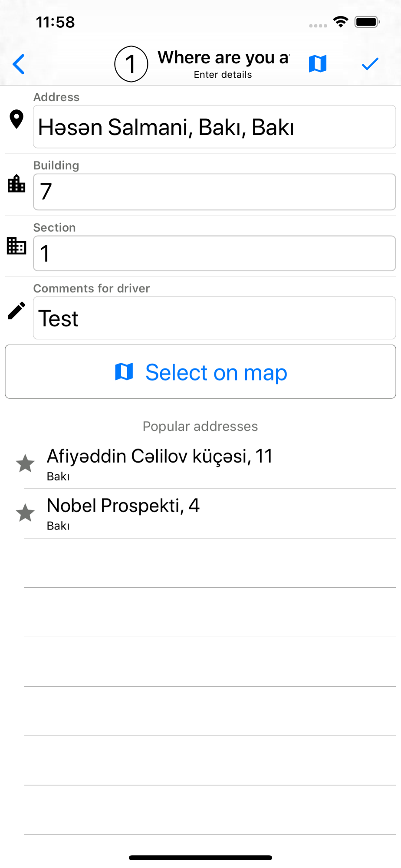
Task: Tap the pencil icon for driver comments
Action: click(x=16, y=311)
